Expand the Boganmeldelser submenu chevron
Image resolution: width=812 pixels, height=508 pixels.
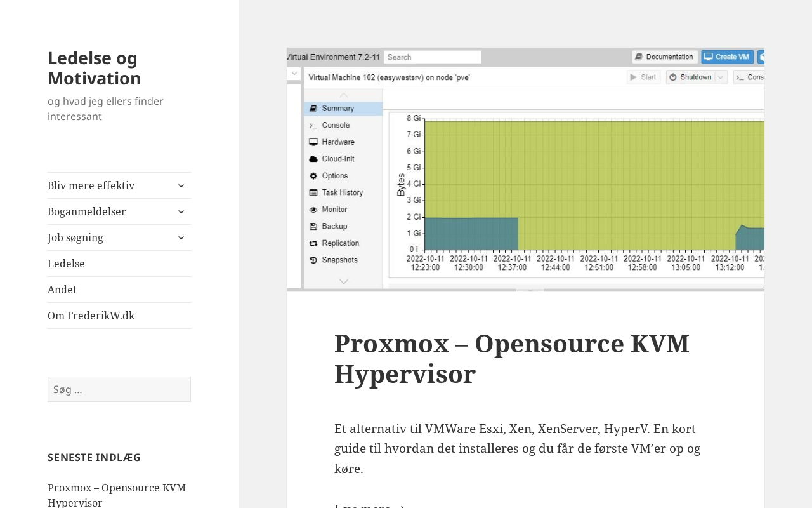(x=181, y=211)
